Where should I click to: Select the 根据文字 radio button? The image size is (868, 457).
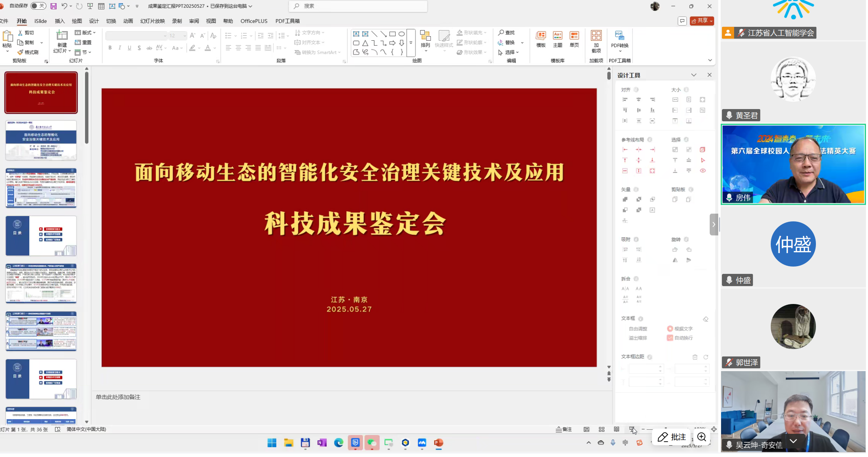click(x=670, y=329)
